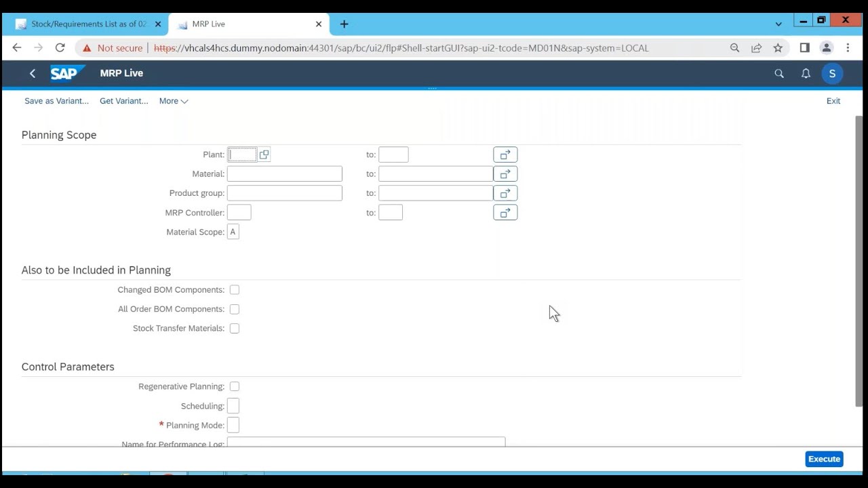
Task: Open Chrome three-dot menu
Action: point(848,47)
